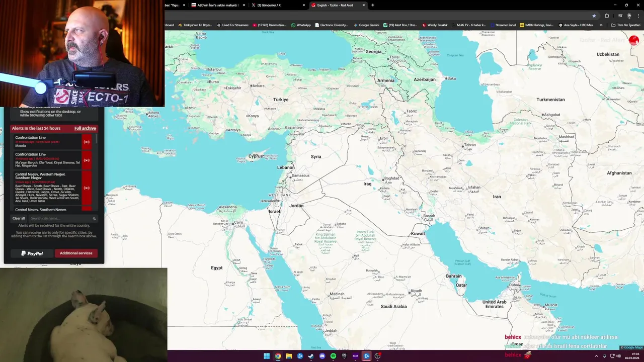Open the volume control in system tray
Viewport: 644px width, 362px height.
(x=618, y=356)
